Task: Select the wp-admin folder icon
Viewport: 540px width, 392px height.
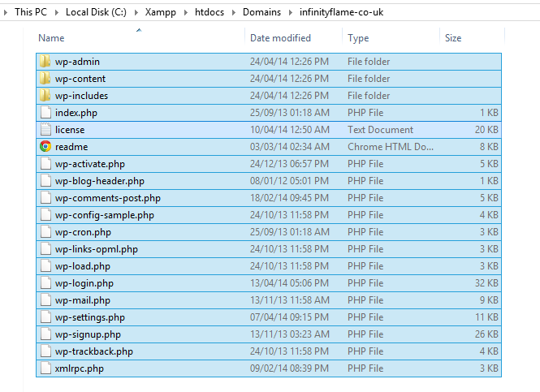Action: point(45,62)
